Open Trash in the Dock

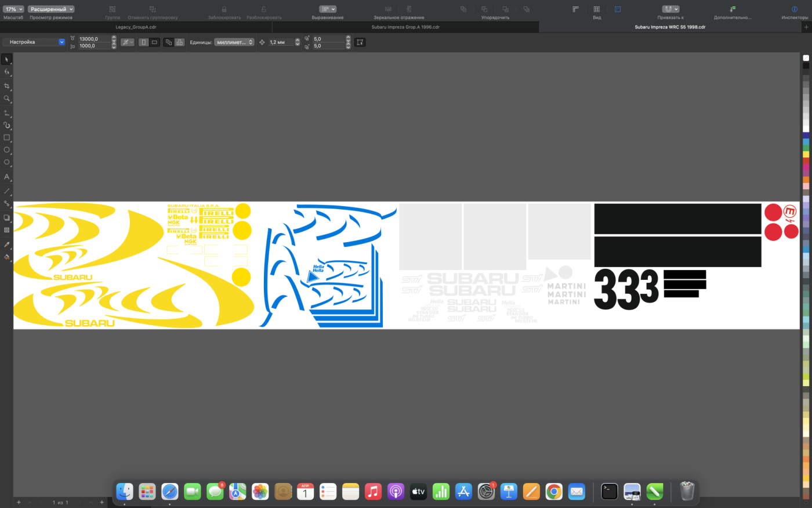[687, 492]
